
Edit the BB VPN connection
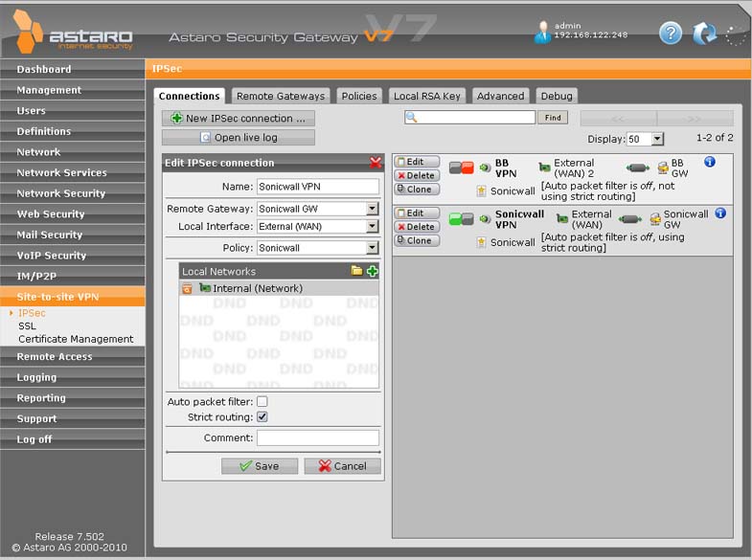pos(417,162)
